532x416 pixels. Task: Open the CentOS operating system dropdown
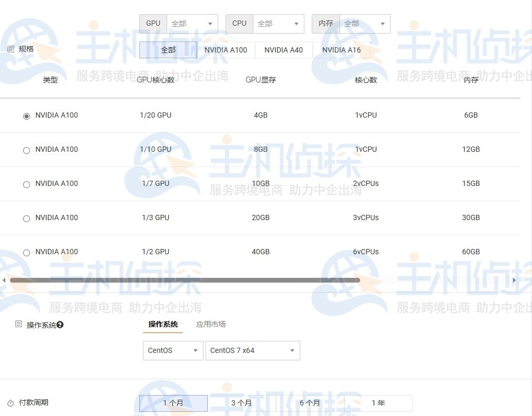tap(172, 350)
